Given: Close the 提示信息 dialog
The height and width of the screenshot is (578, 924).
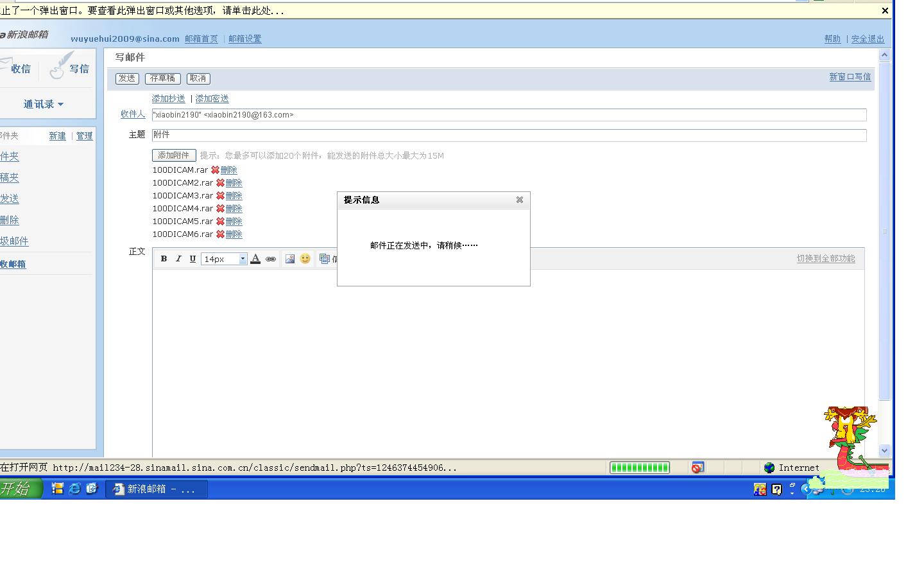Looking at the screenshot, I should pyautogui.click(x=520, y=200).
